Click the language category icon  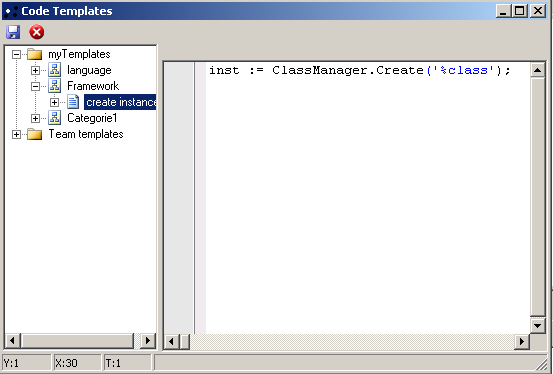point(54,70)
